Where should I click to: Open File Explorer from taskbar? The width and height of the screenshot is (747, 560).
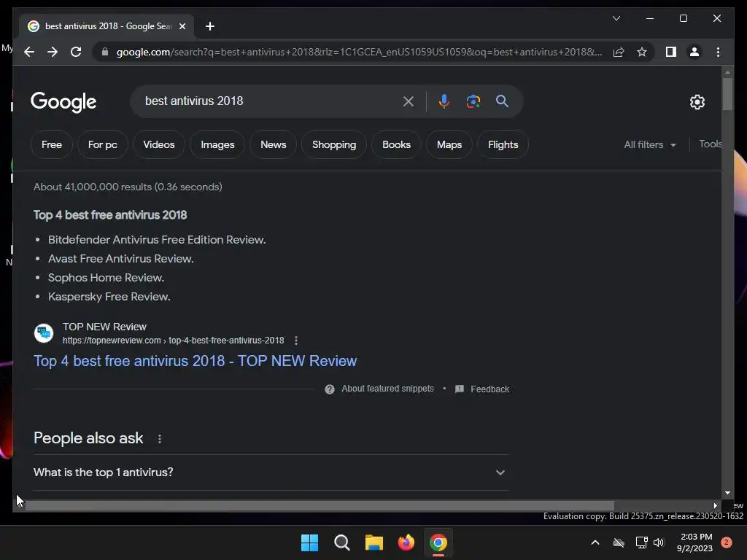point(374,542)
